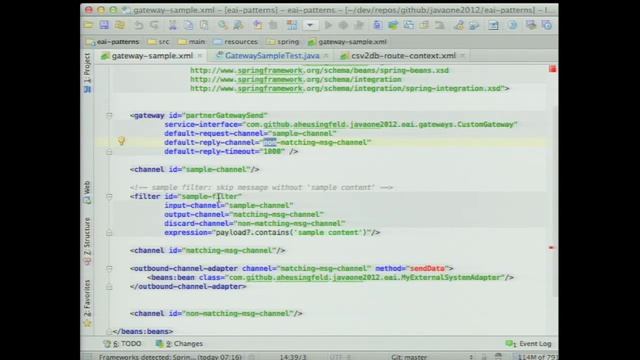
Task: Open the Z: Structure tool window
Action: [87, 241]
